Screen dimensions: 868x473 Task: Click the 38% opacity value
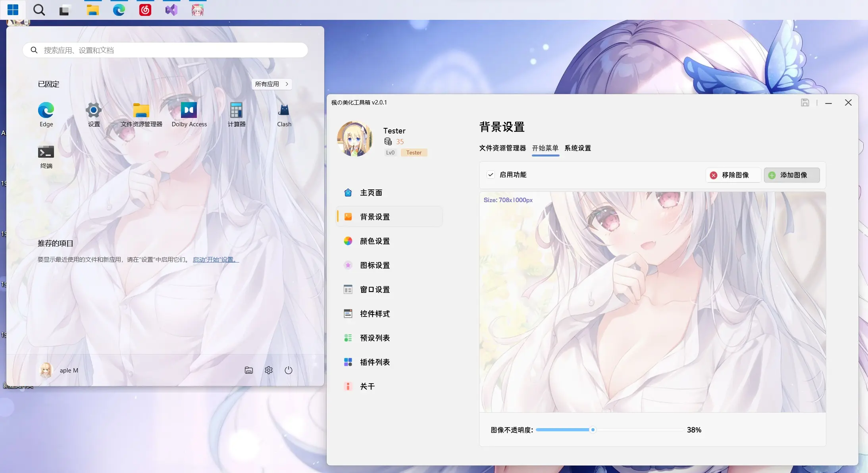(x=694, y=430)
